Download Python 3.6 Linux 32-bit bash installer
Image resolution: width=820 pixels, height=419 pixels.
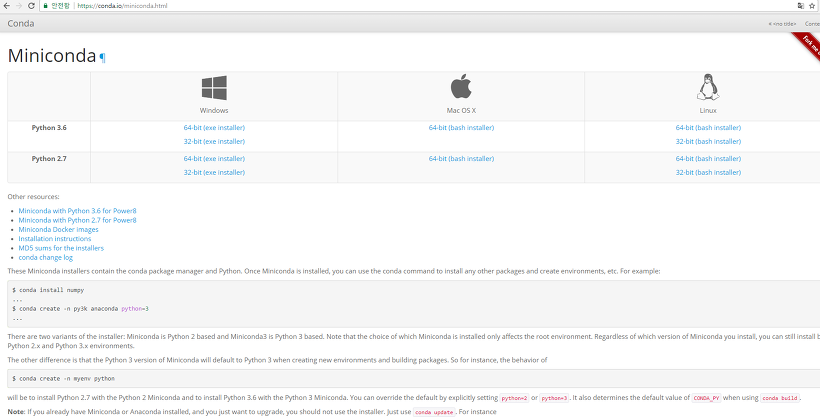click(x=708, y=141)
